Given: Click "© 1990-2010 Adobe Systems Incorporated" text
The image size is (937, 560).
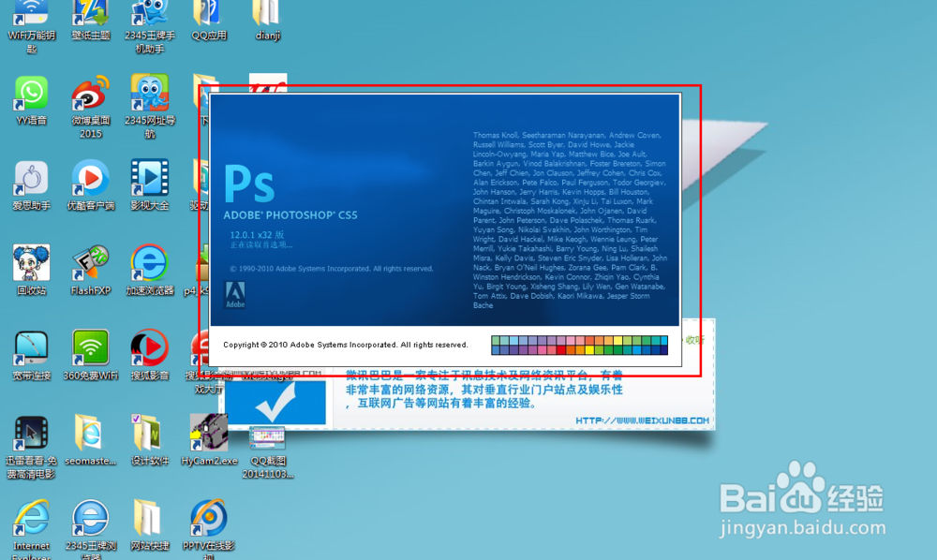Looking at the screenshot, I should click(x=332, y=269).
